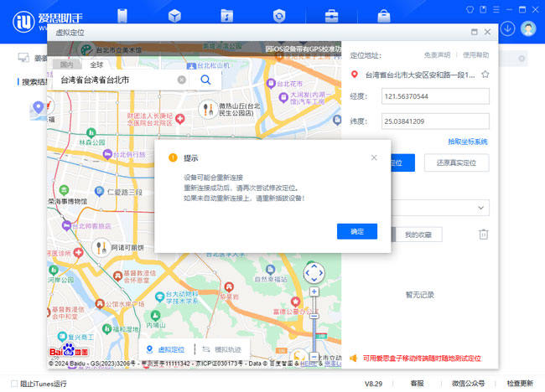The height and width of the screenshot is (392, 545).
Task: Open the store shopping bag icon
Action: pyautogui.click(x=384, y=16)
